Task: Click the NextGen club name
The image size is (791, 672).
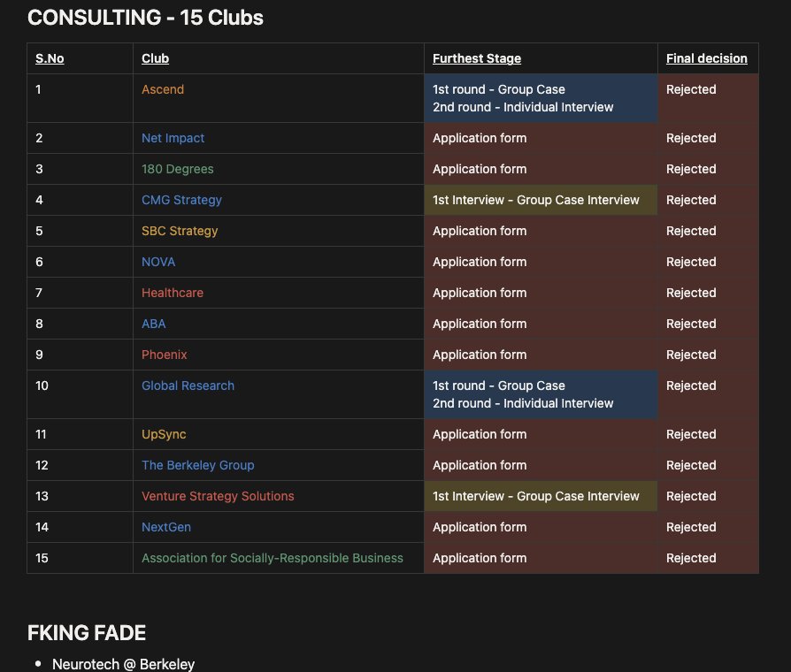Action: (x=166, y=527)
